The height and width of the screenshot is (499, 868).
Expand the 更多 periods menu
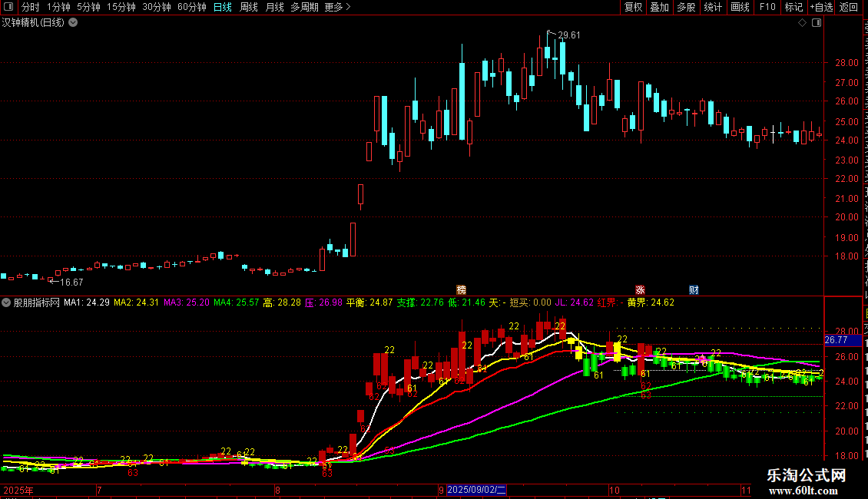[x=337, y=7]
